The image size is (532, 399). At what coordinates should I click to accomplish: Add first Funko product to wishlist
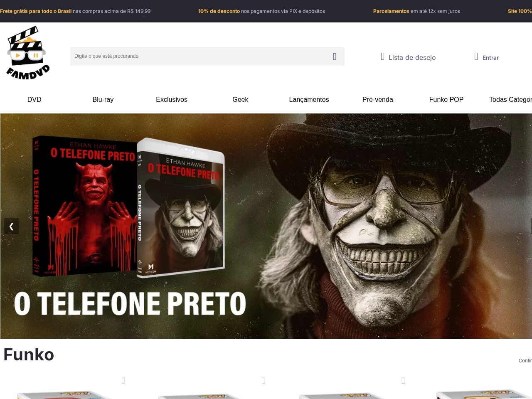coord(123,380)
